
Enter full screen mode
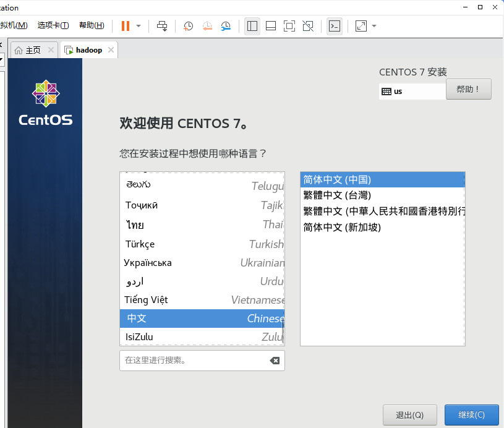click(289, 26)
